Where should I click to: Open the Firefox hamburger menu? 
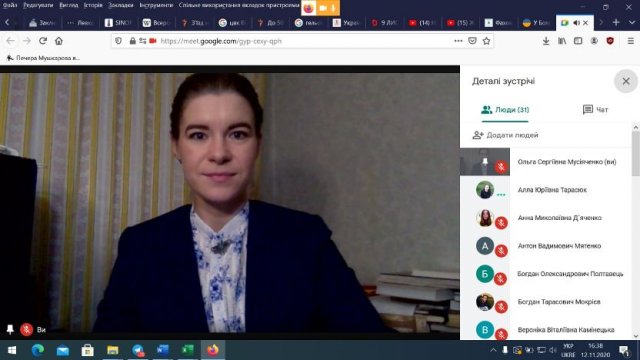[x=631, y=41]
